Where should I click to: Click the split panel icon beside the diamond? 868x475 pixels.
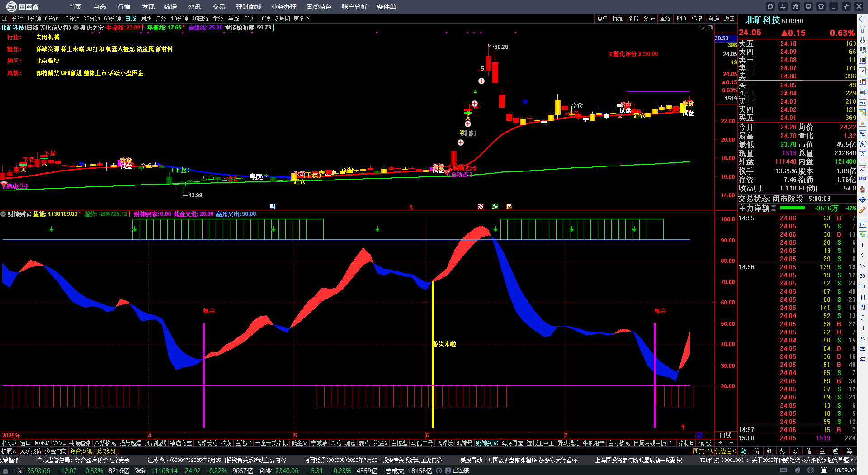click(710, 28)
